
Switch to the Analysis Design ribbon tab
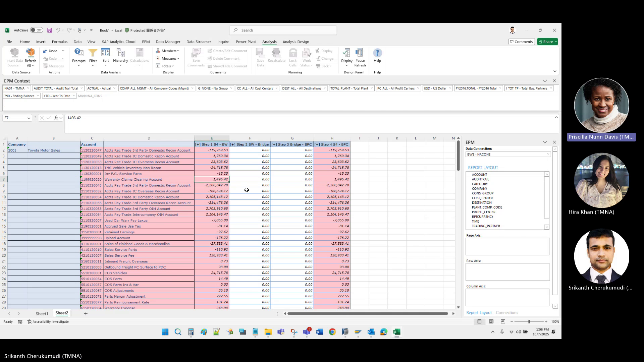pyautogui.click(x=296, y=42)
